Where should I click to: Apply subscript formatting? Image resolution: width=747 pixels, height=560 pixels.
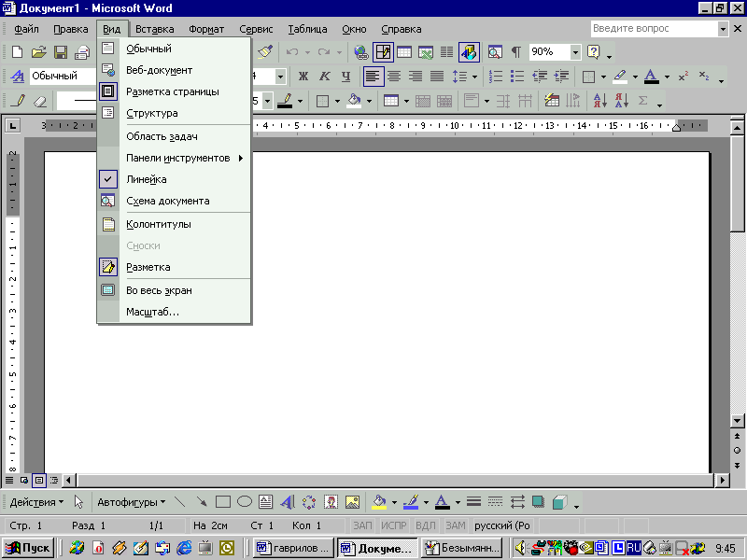point(704,77)
